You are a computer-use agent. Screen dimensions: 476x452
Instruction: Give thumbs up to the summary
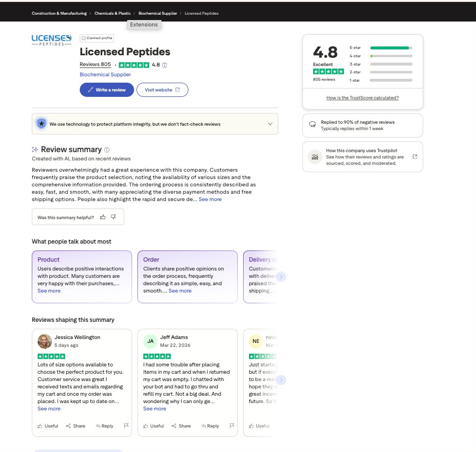pyautogui.click(x=103, y=217)
